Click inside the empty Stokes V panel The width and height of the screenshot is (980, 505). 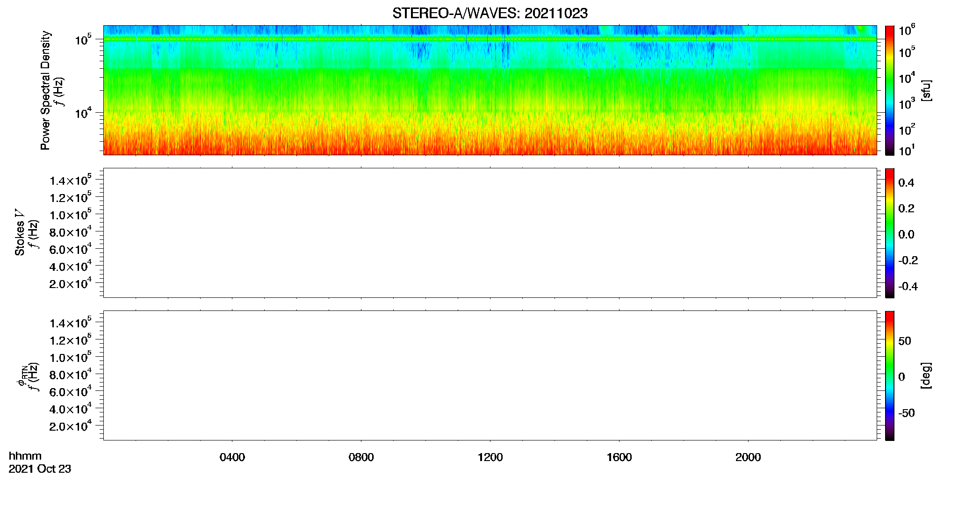tap(490, 233)
